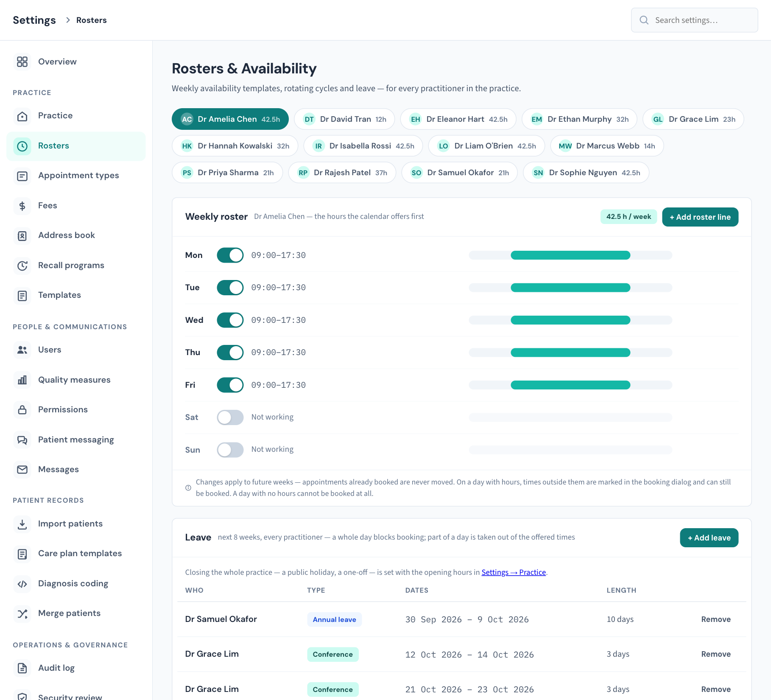
Task: Click the Thursday hours 09:00–17:30 text
Action: coord(279,353)
